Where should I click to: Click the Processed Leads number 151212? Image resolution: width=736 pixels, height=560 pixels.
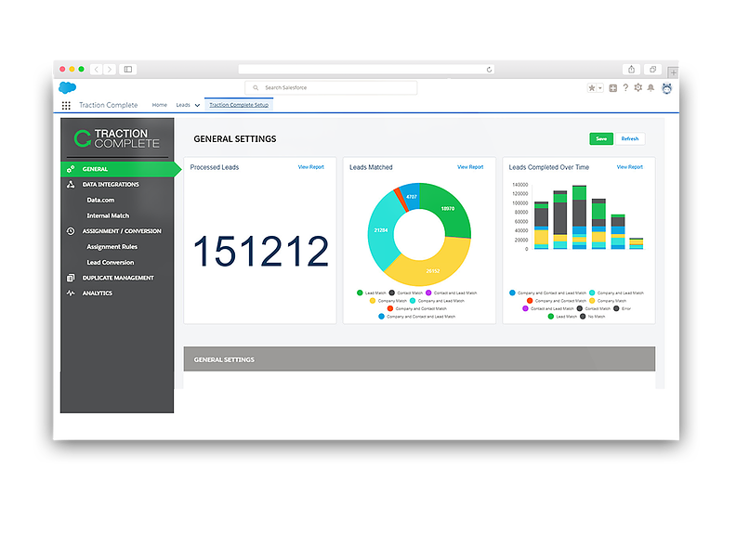coord(261,252)
